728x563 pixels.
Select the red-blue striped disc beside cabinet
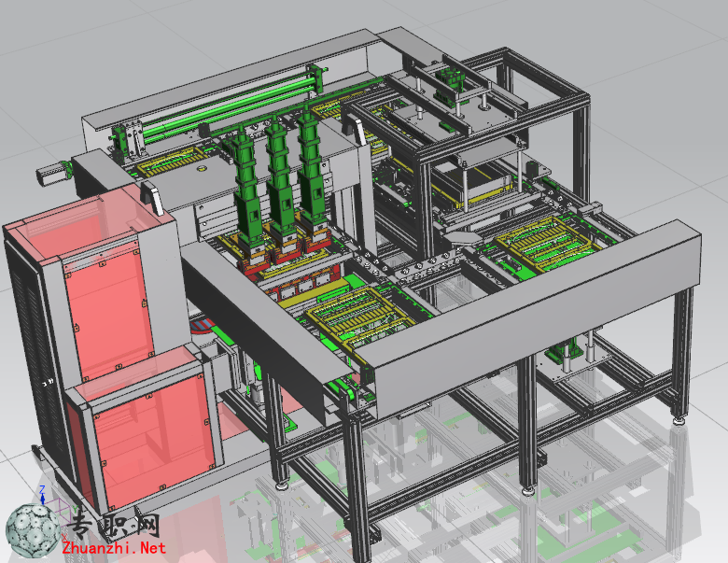click(201, 325)
